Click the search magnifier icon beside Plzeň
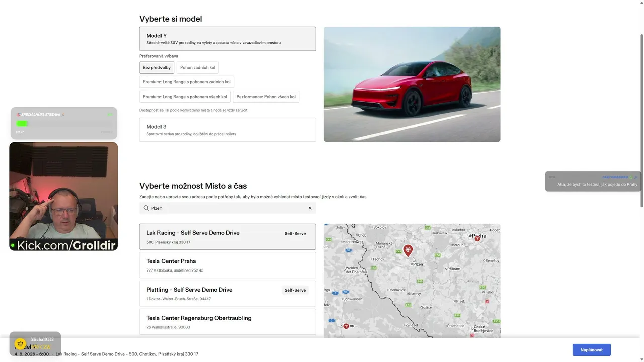The width and height of the screenshot is (644, 362). point(146,208)
